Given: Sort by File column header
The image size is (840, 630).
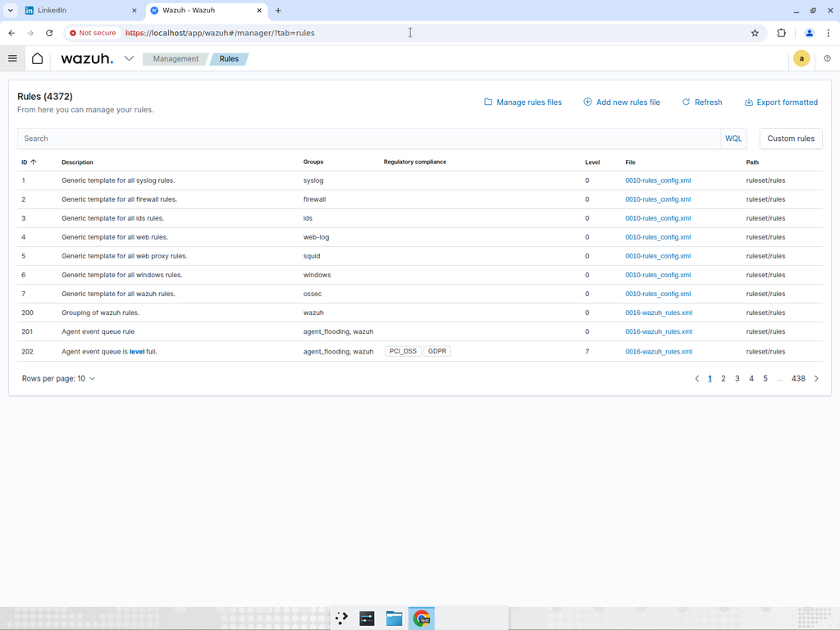Looking at the screenshot, I should [x=630, y=162].
